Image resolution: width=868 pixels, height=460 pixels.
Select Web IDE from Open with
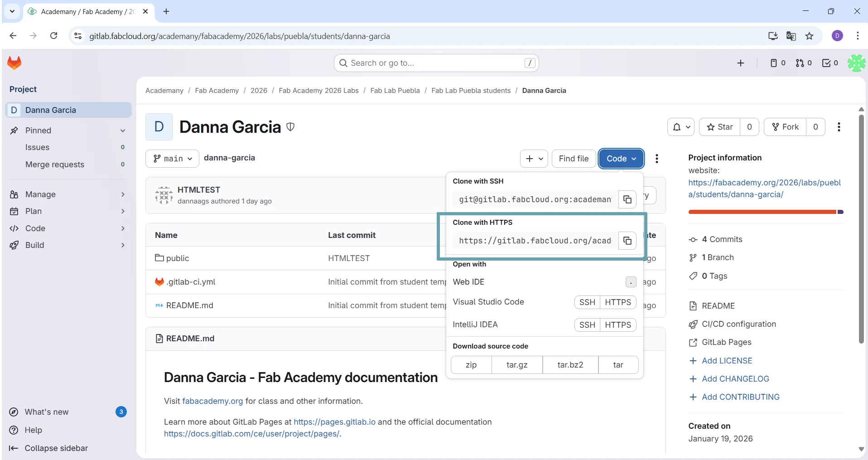point(469,282)
